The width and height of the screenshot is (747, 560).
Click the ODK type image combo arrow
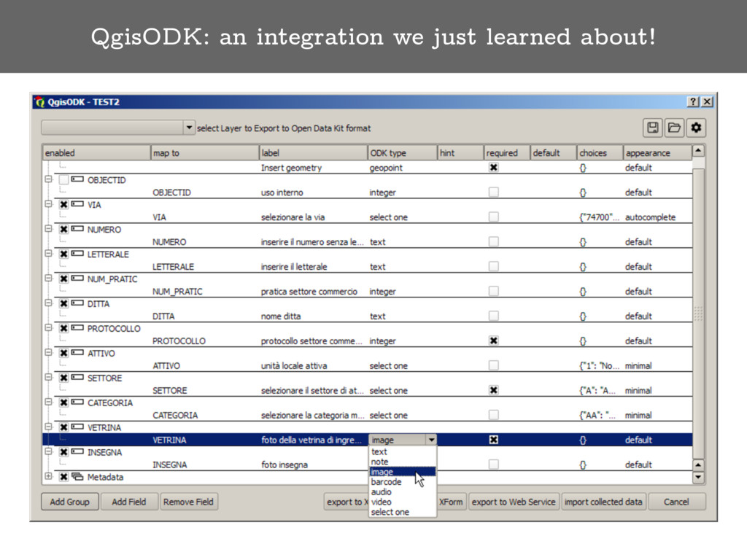pos(431,440)
